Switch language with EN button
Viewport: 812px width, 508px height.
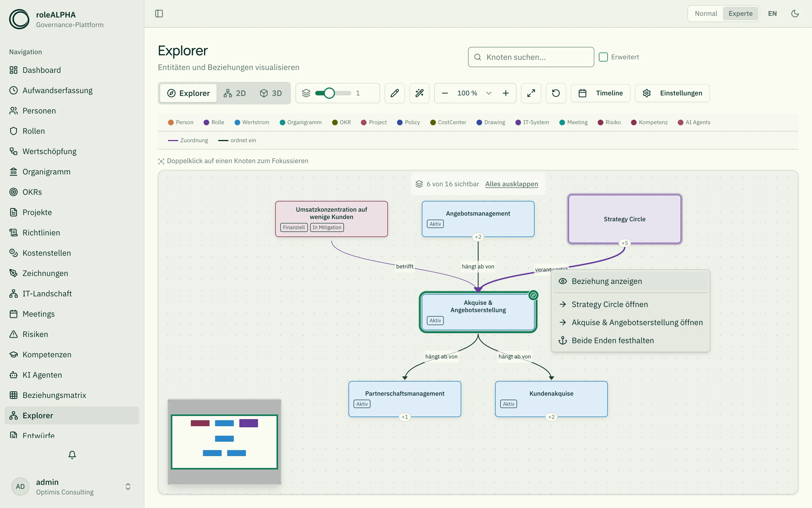(x=773, y=14)
